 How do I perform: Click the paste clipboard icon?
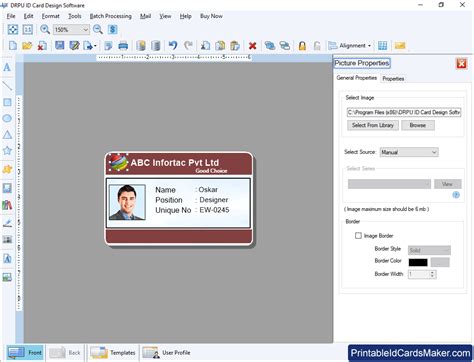[x=235, y=46]
